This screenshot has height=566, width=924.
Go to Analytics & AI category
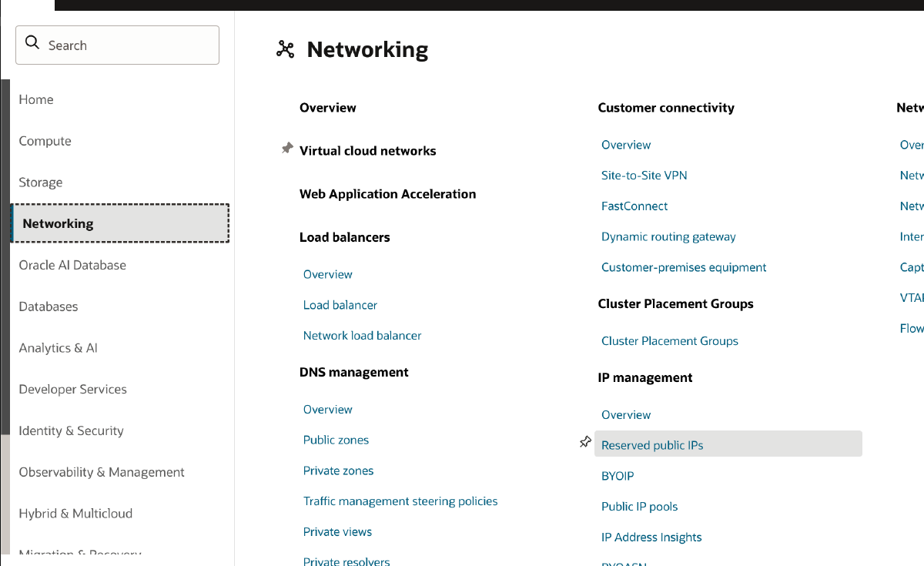(59, 348)
